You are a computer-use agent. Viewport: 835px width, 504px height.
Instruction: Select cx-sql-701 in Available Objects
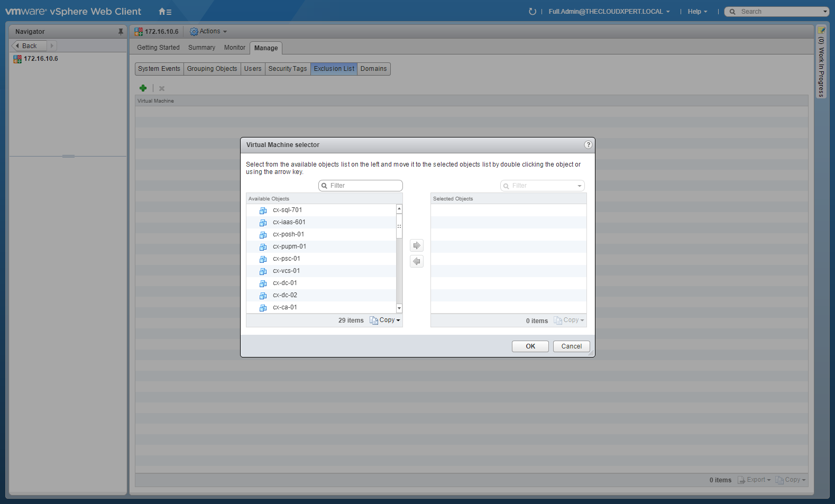tap(287, 210)
